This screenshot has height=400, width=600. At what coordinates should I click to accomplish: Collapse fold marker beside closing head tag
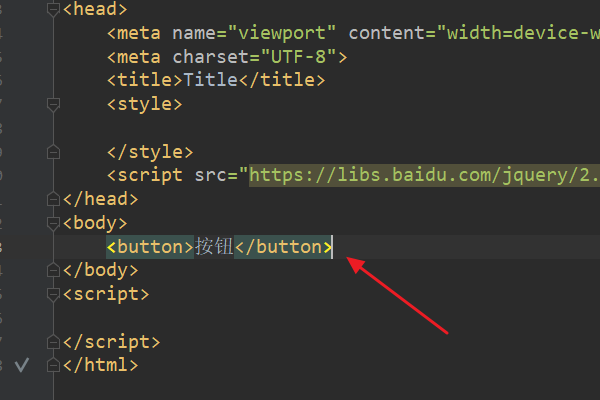point(53,199)
